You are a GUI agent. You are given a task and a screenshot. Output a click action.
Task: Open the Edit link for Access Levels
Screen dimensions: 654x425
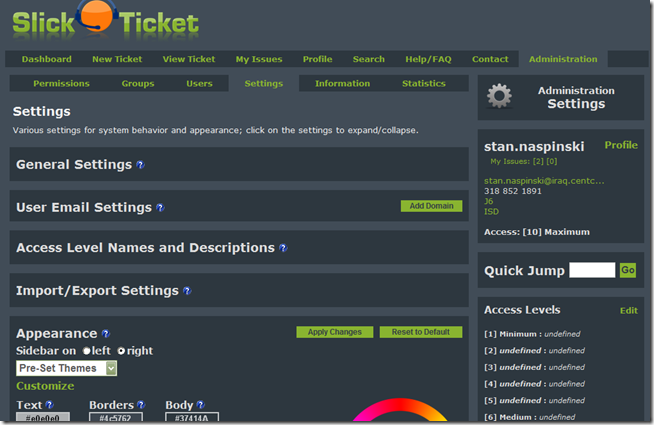click(628, 310)
